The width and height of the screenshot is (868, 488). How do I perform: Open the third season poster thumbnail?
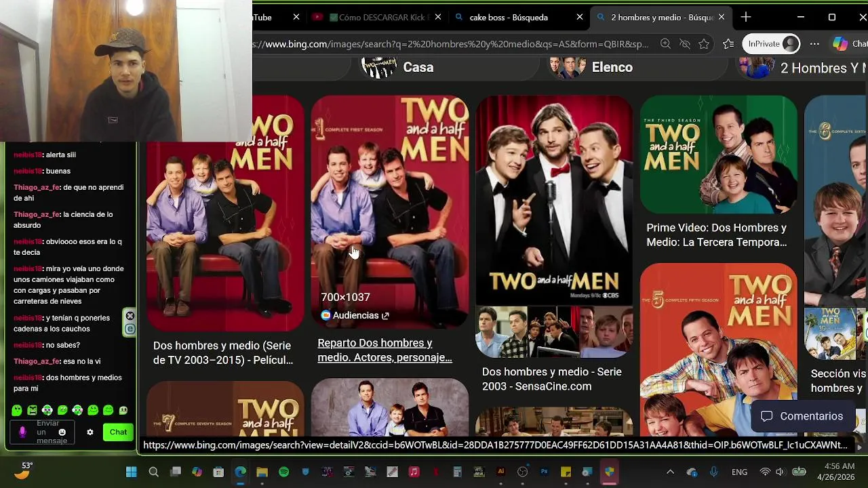719,155
